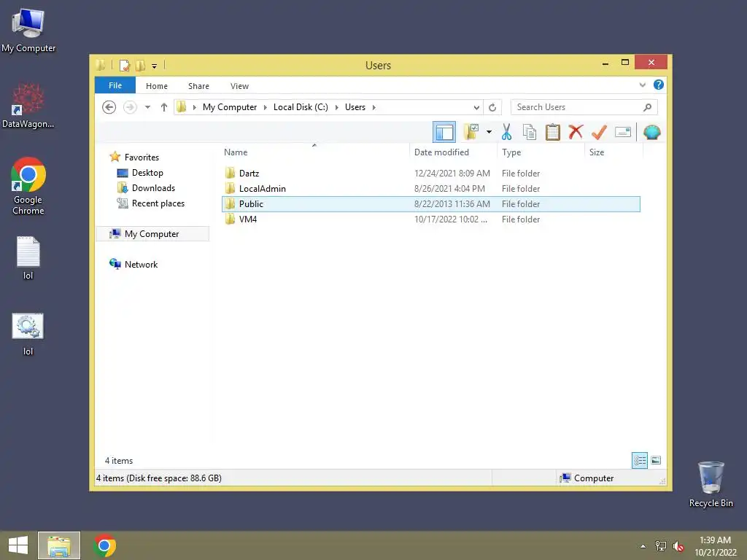747x560 pixels.
Task: Copy the selected item
Action: [x=530, y=132]
